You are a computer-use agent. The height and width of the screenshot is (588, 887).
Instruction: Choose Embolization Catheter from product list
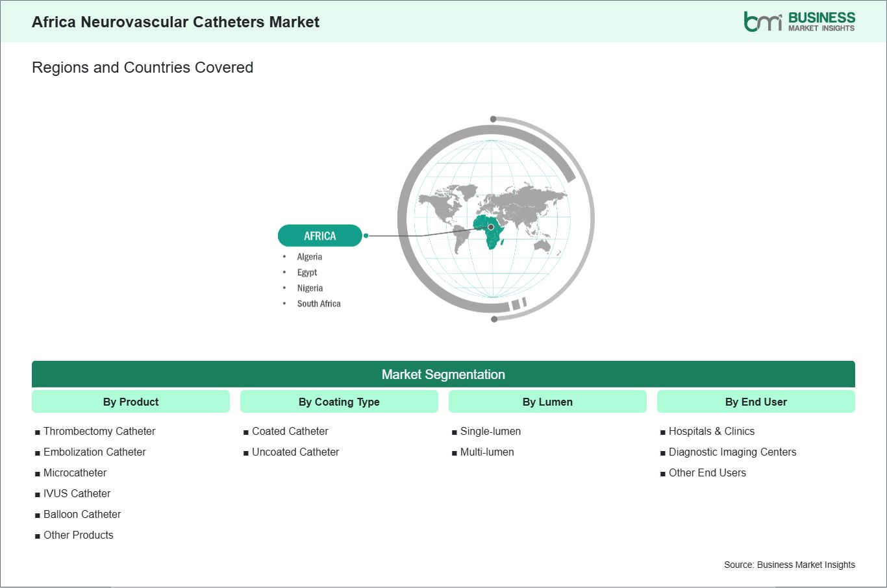[95, 452]
